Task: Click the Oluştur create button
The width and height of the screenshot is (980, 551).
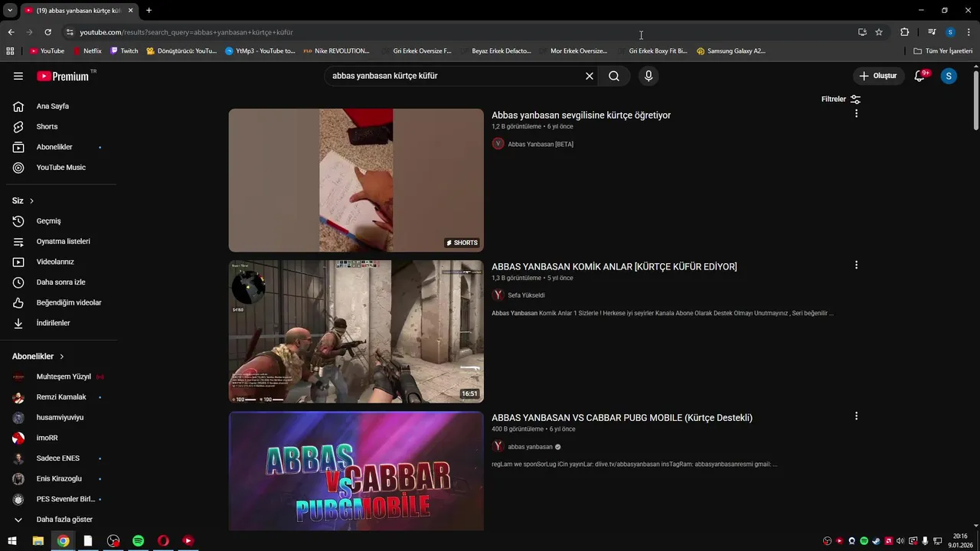Action: [878, 76]
